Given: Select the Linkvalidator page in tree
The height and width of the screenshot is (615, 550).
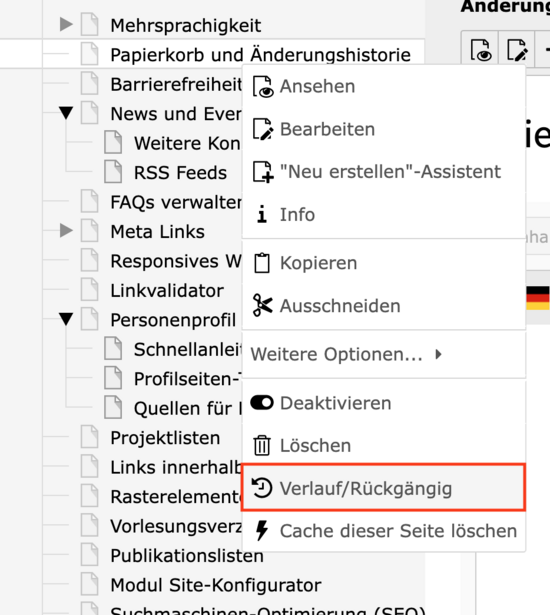Looking at the screenshot, I should pos(167,291).
